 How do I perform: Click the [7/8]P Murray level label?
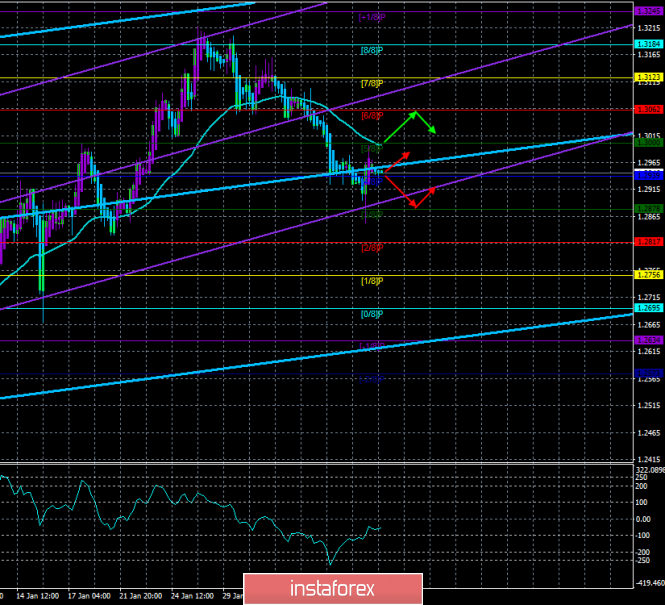372,84
